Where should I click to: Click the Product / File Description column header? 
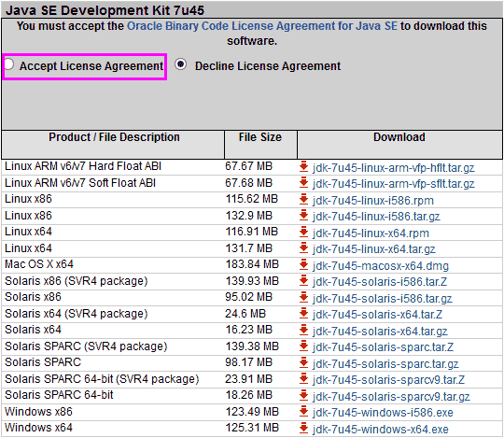pos(114,137)
